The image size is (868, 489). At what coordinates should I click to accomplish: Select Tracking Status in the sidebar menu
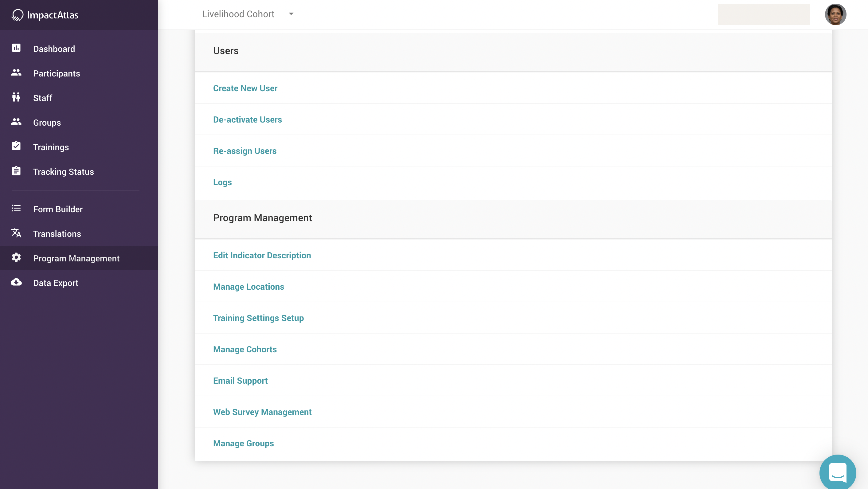[63, 171]
